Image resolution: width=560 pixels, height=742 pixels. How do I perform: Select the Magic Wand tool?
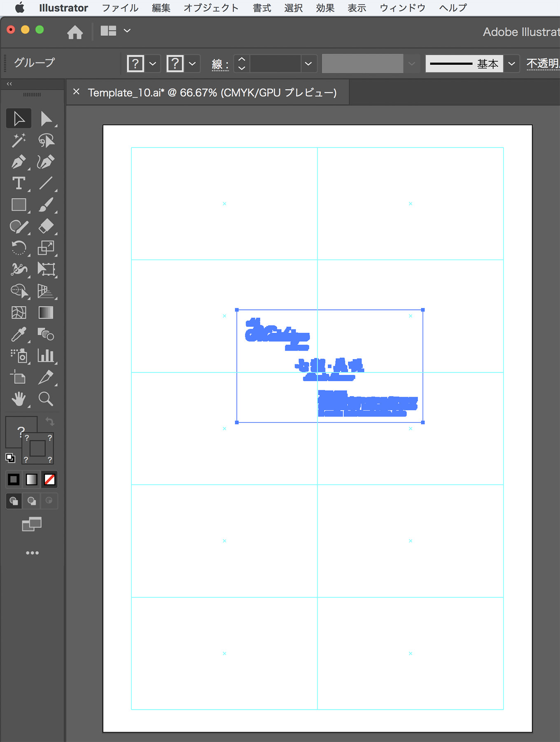[x=19, y=140]
